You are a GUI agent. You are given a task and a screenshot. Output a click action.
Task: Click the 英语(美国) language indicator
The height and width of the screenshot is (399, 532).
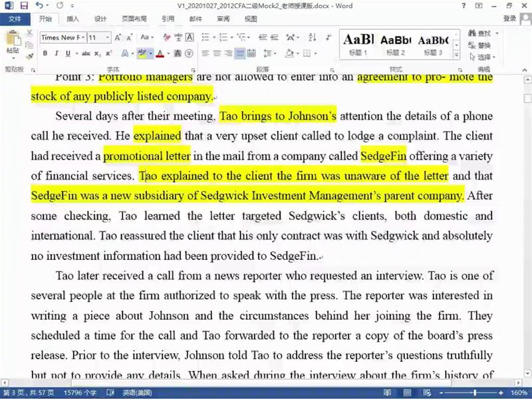coord(137,393)
